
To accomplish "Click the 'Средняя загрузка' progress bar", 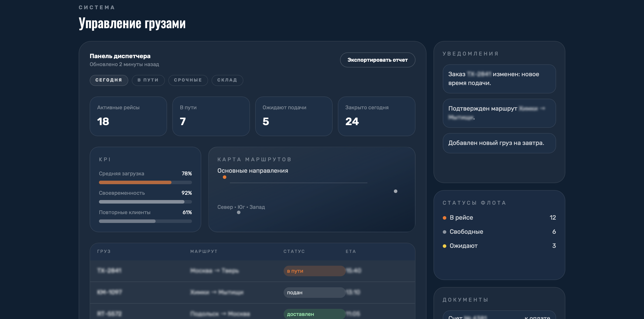I will [145, 182].
